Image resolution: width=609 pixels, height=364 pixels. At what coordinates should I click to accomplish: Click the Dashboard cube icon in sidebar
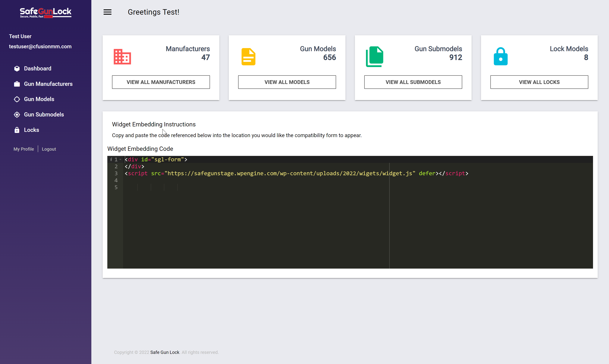click(17, 69)
